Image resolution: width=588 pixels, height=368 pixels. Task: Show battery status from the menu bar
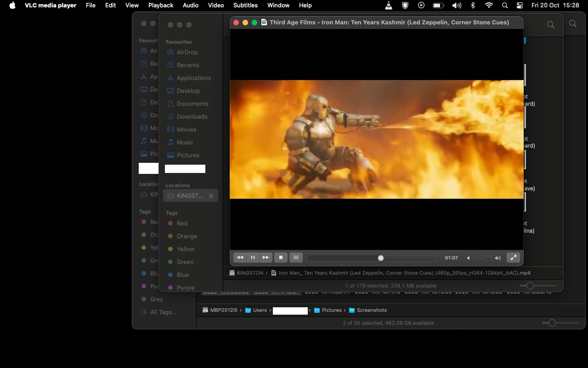tap(438, 6)
